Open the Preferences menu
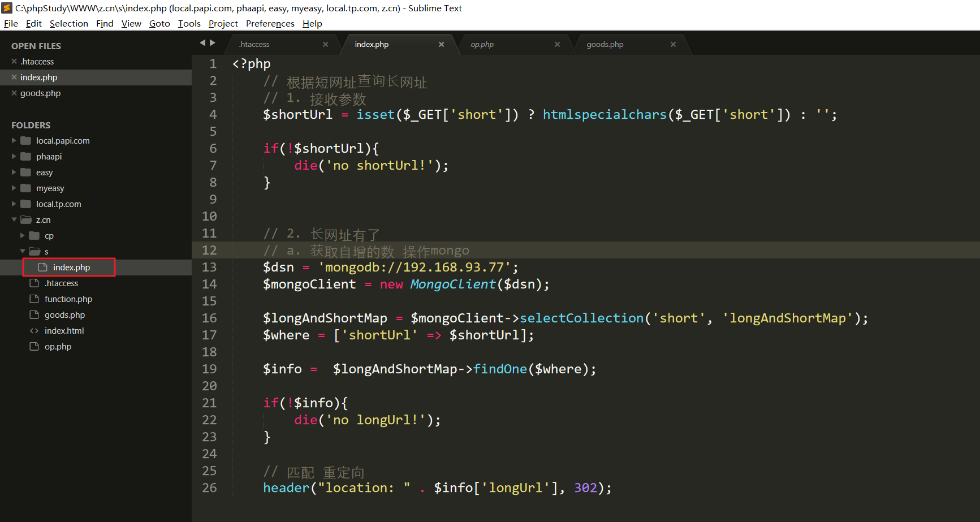The width and height of the screenshot is (980, 522). [270, 24]
